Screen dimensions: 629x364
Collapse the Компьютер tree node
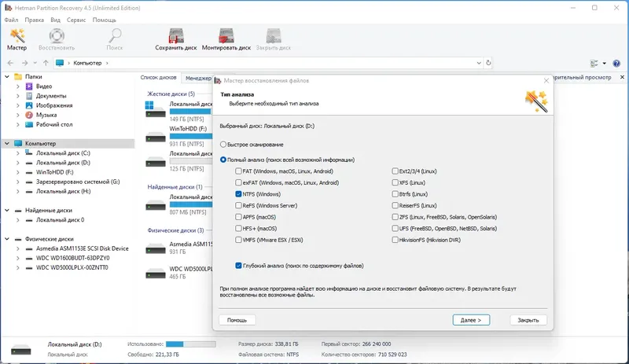(x=7, y=143)
